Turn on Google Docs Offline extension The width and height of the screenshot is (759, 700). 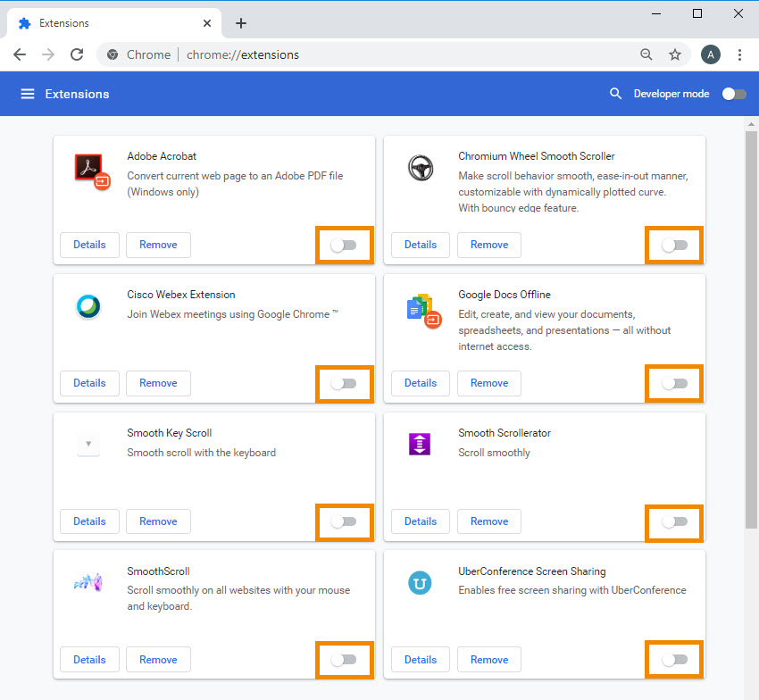pos(674,383)
